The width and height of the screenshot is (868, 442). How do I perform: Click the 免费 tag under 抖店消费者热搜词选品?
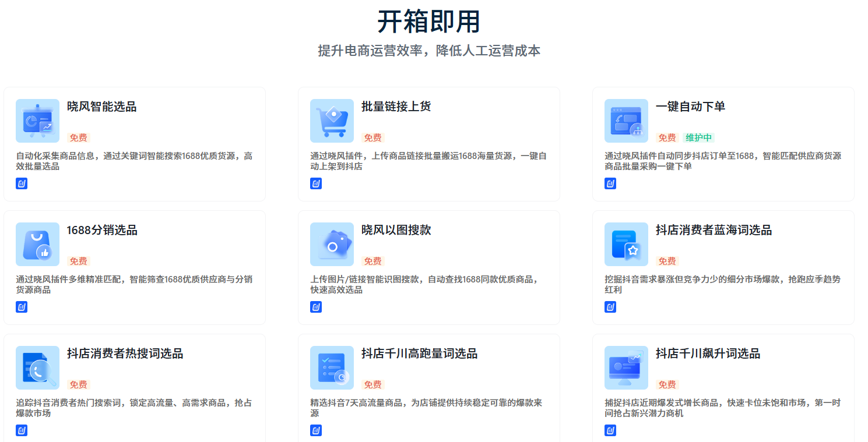click(x=79, y=385)
